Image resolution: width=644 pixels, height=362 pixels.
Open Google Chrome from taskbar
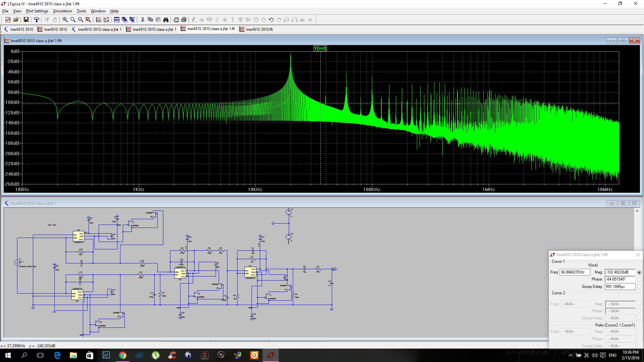(x=122, y=355)
